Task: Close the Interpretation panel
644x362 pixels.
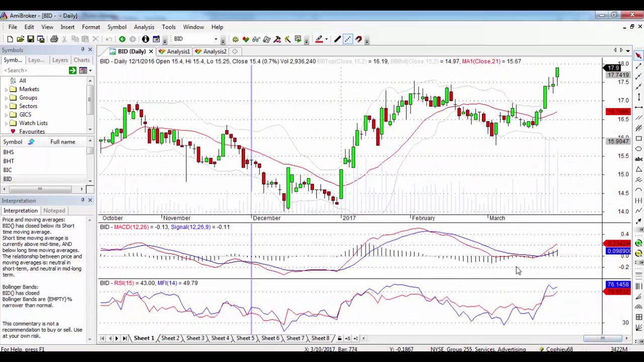Action: click(90, 201)
